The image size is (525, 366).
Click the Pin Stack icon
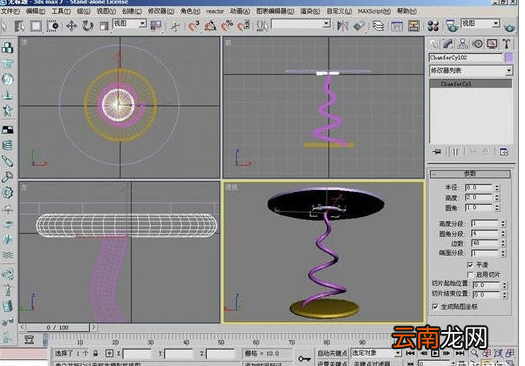pos(437,152)
